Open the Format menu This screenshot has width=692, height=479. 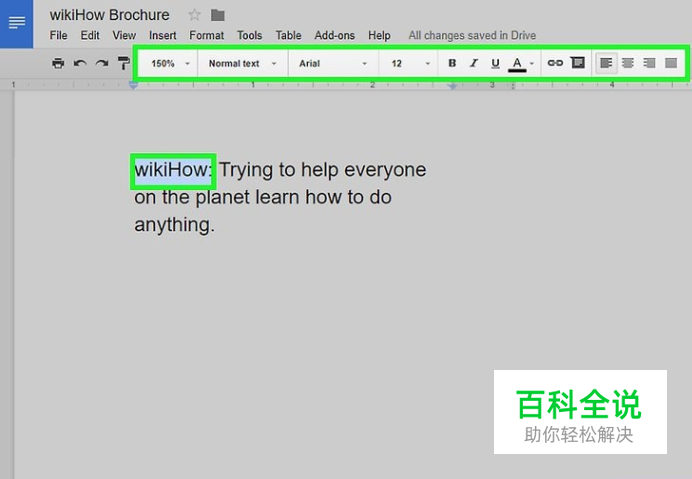tap(207, 35)
